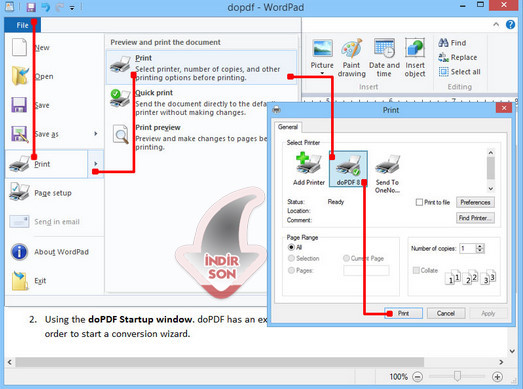The height and width of the screenshot is (389, 523).
Task: Expand the Save as submenu arrow
Action: [96, 134]
